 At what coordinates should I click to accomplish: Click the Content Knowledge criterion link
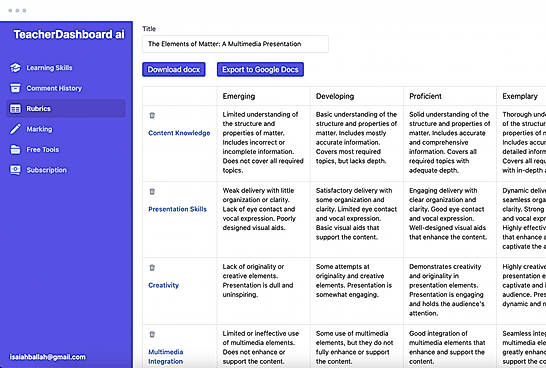179,133
